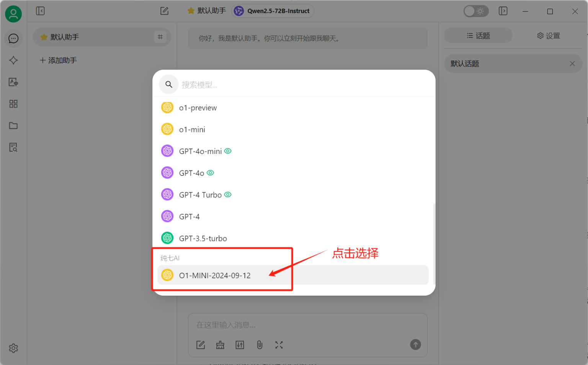The width and height of the screenshot is (588, 365).
Task: Expand the input box to fullscreen icon
Action: click(279, 345)
